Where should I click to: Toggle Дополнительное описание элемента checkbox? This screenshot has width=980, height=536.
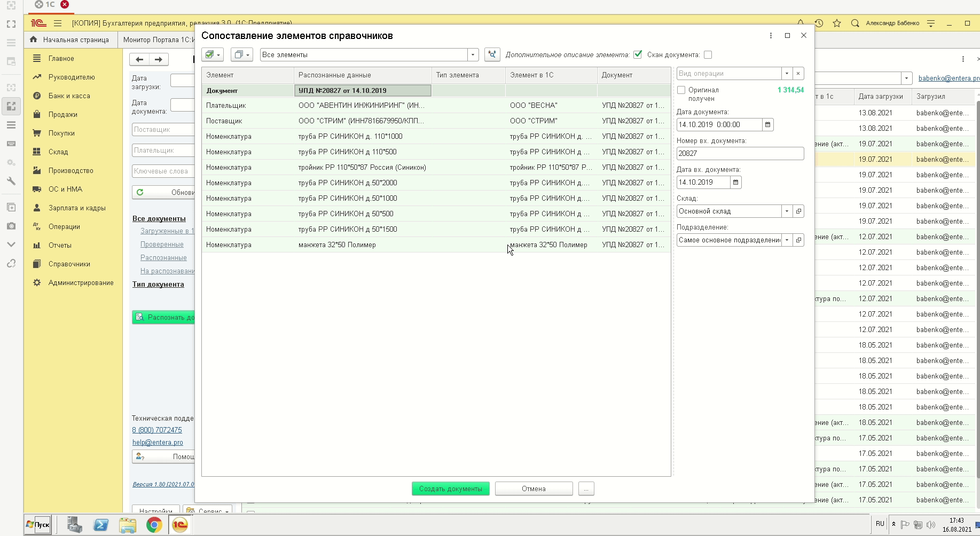pos(638,54)
